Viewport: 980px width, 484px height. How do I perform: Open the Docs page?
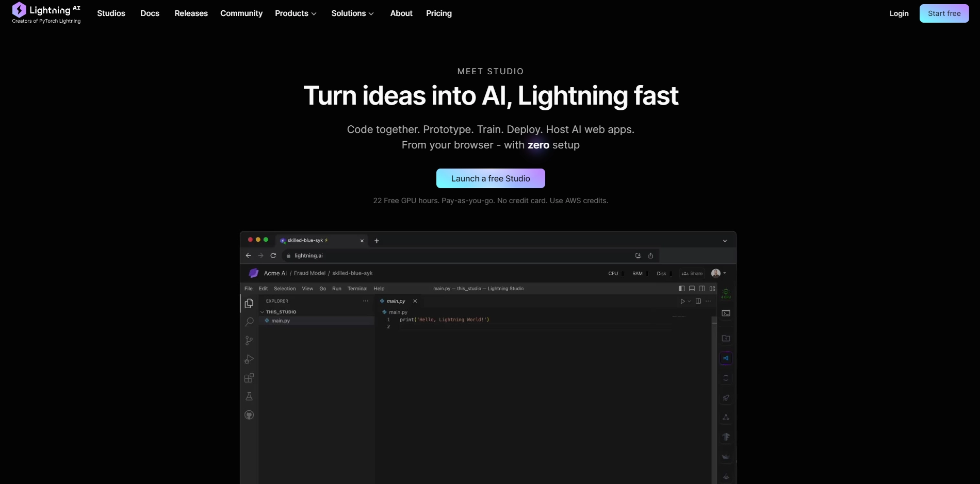tap(150, 13)
